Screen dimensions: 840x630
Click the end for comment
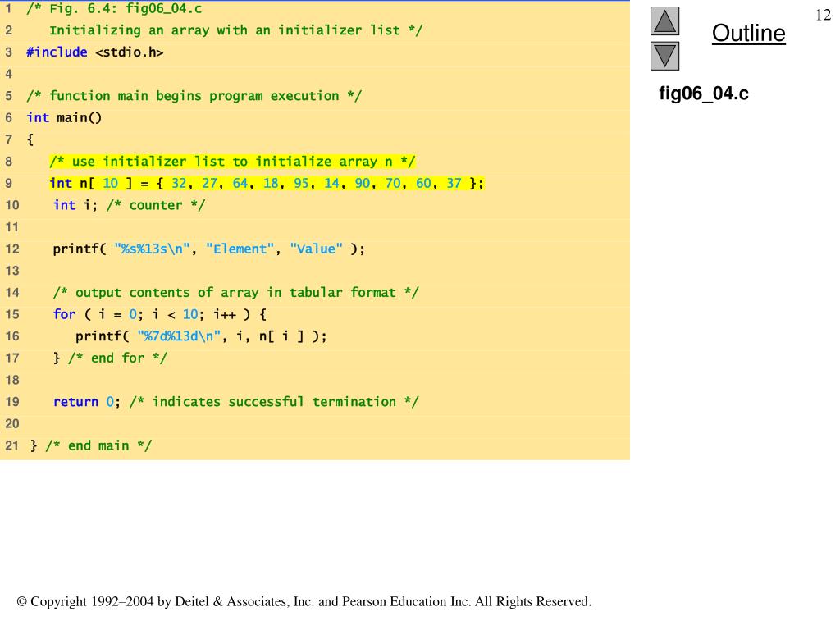pos(118,358)
